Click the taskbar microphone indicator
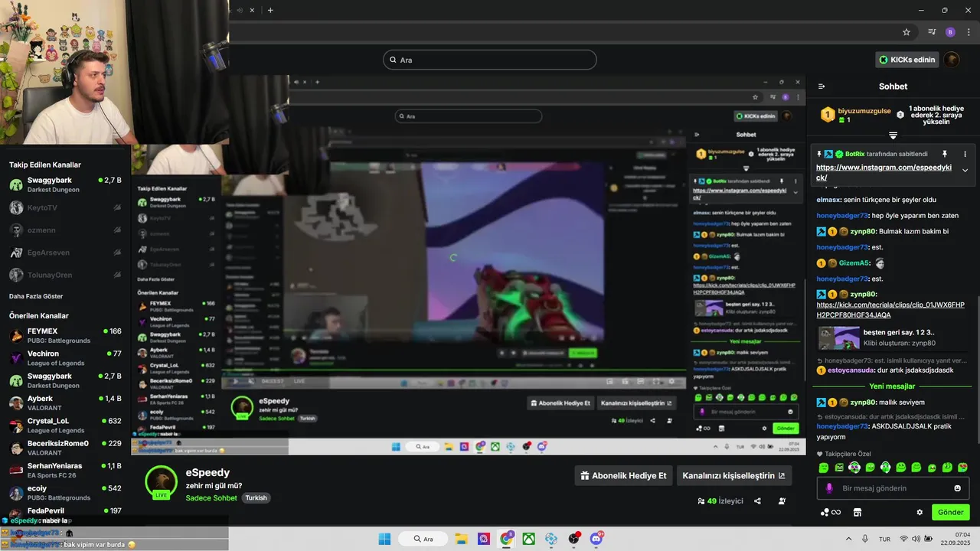Viewport: 980px width, 551px height. point(865,539)
